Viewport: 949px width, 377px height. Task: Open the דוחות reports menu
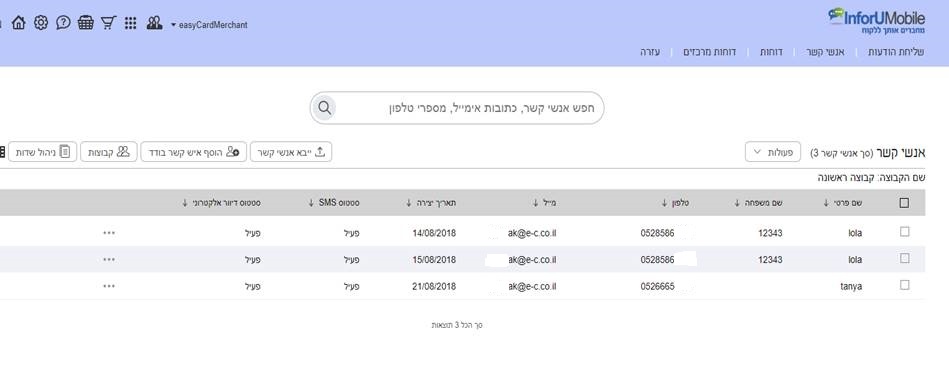tap(771, 52)
